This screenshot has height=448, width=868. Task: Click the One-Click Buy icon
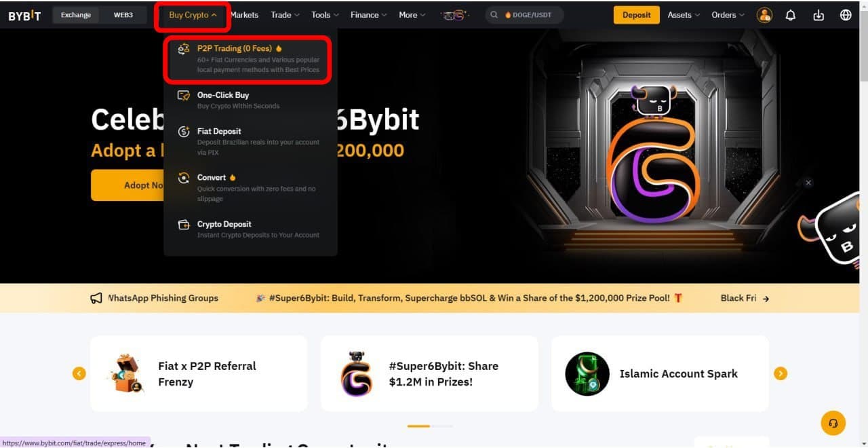pyautogui.click(x=183, y=95)
